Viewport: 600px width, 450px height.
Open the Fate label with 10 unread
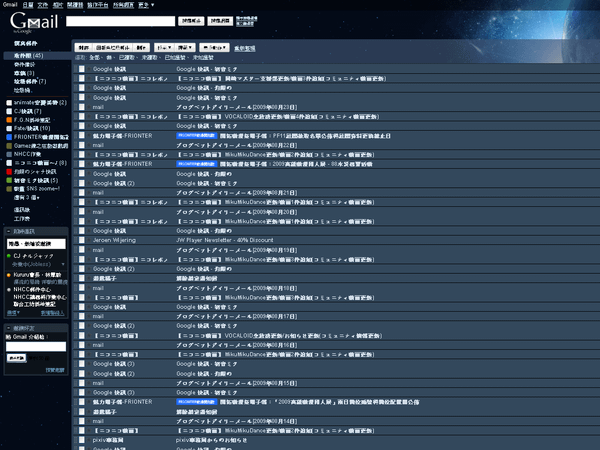[x=32, y=128]
